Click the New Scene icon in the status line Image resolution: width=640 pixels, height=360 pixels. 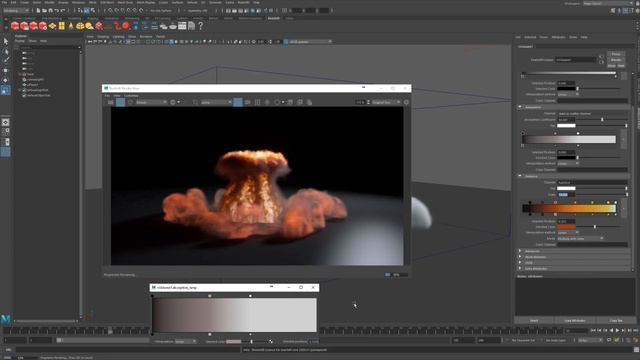38,11
